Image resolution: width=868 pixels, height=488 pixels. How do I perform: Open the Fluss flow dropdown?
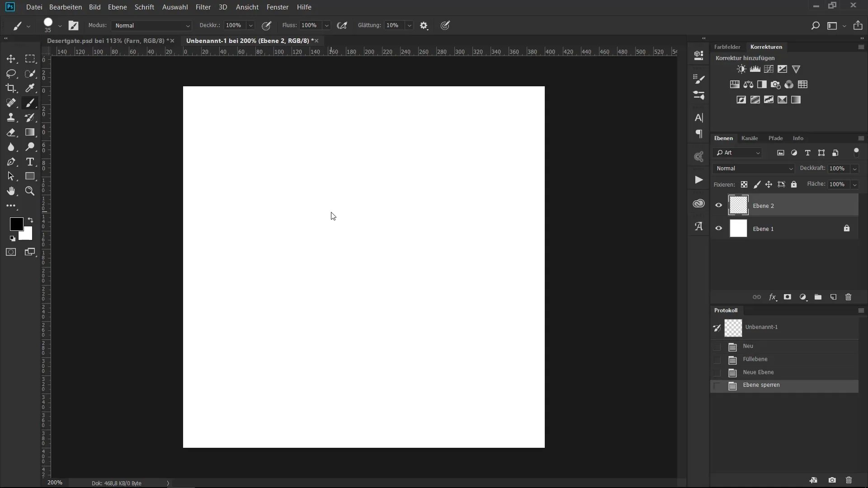[x=326, y=26]
